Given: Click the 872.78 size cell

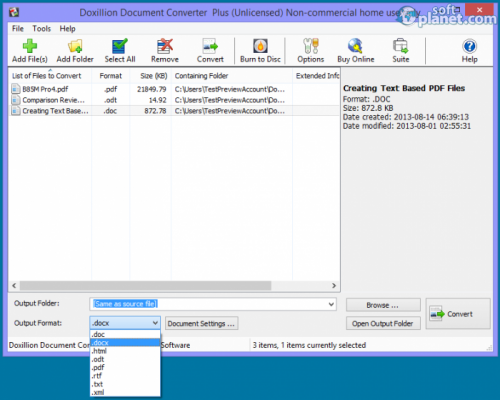Looking at the screenshot, I should point(155,111).
